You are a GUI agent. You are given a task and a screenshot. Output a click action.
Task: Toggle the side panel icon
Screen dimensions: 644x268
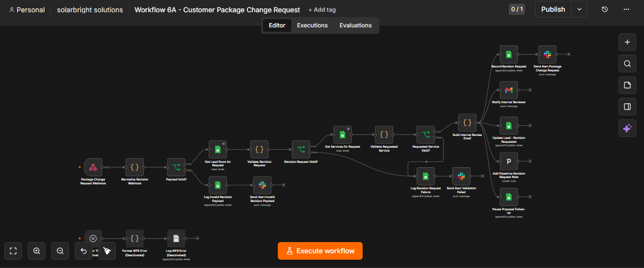(627, 107)
